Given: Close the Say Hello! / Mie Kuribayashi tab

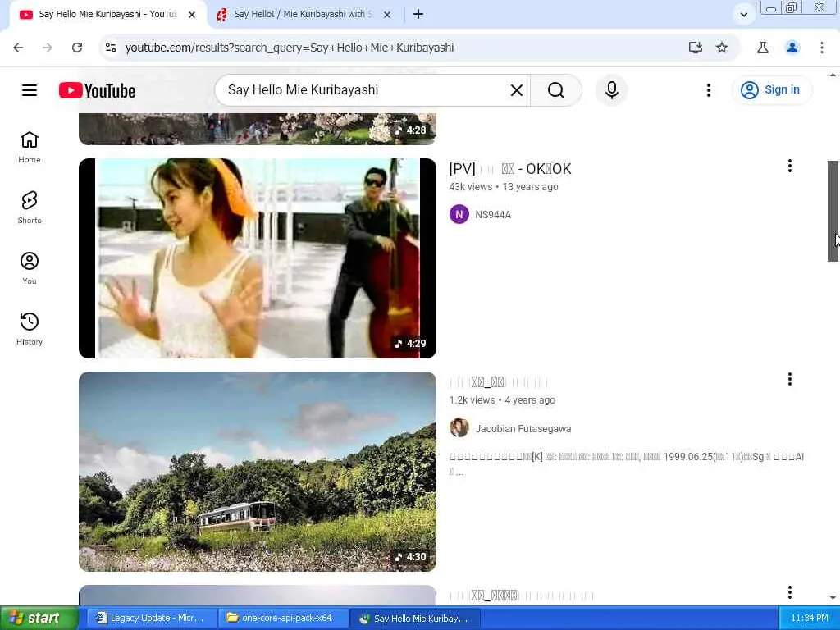Looking at the screenshot, I should click(387, 15).
